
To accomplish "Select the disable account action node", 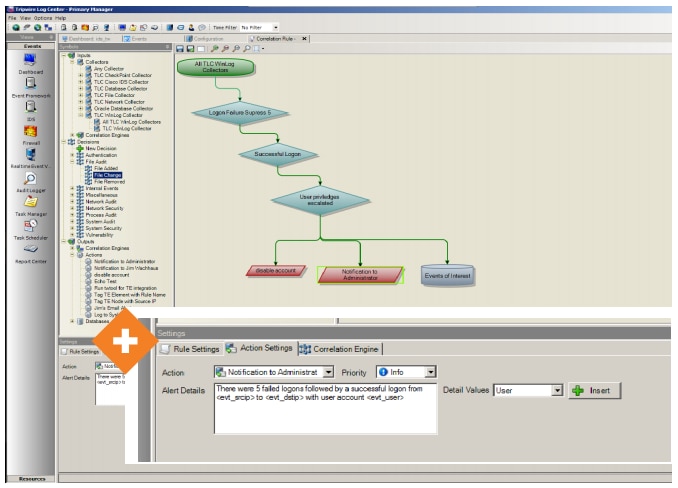I will pyautogui.click(x=276, y=271).
